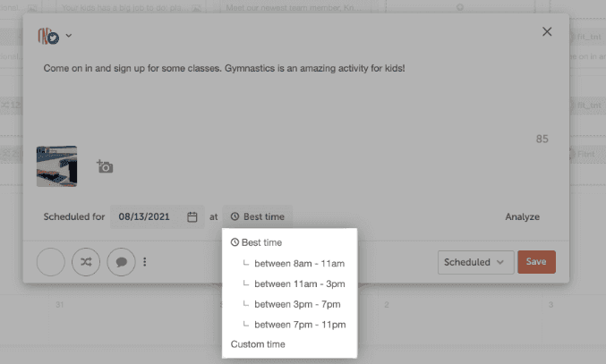The width and height of the screenshot is (606, 364).
Task: Choose between 3pm - 7pm slot
Action: [297, 304]
